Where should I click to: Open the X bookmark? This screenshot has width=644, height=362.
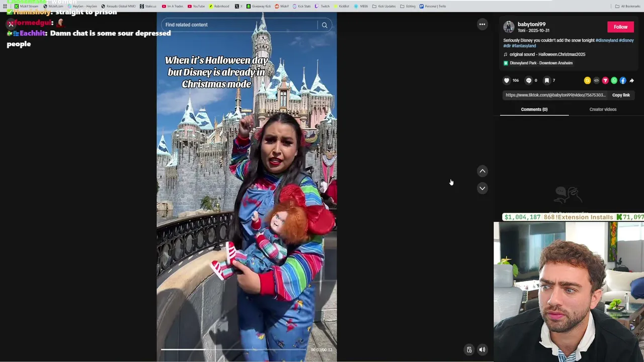238,6
